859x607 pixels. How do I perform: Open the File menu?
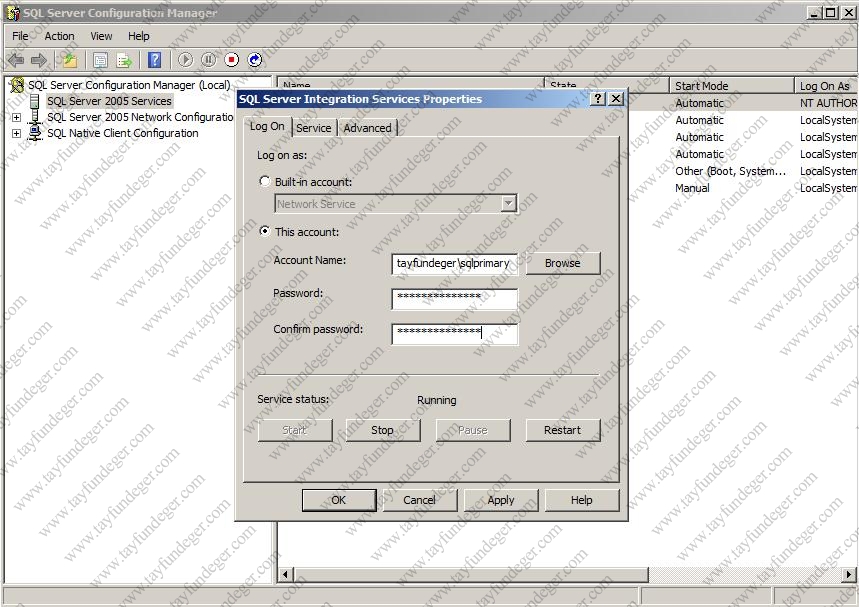(20, 36)
